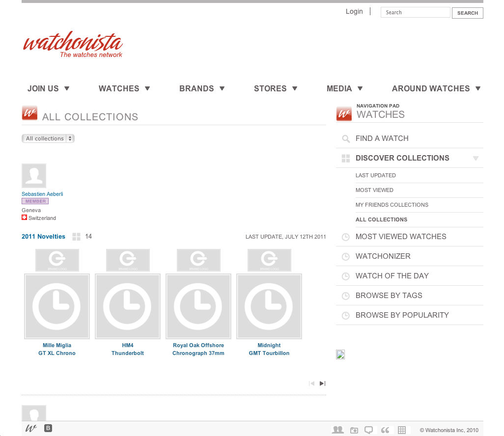This screenshot has width=504, height=436.
Task: Open the Royal Oak Offshore watch thumbnail
Action: tap(198, 306)
